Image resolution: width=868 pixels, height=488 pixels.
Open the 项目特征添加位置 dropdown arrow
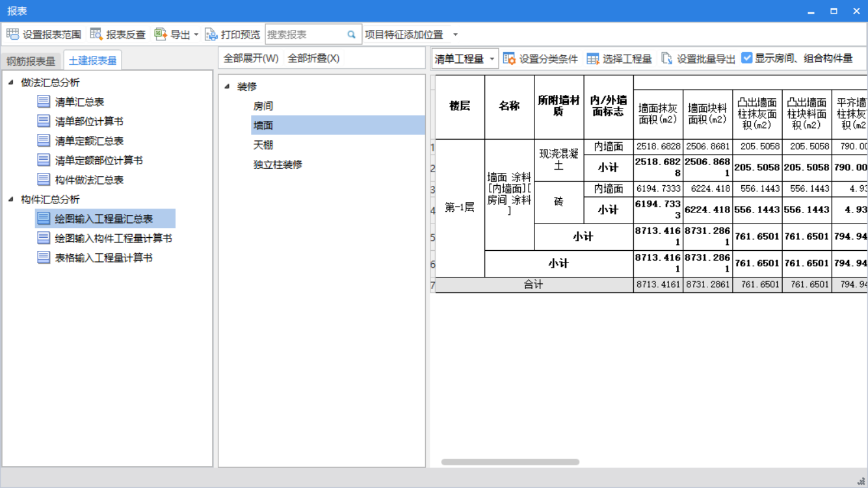pyautogui.click(x=455, y=34)
